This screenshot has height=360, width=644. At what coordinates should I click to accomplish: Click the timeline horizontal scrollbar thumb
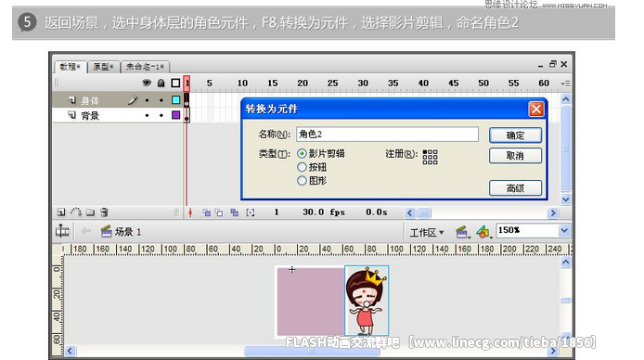(x=424, y=212)
